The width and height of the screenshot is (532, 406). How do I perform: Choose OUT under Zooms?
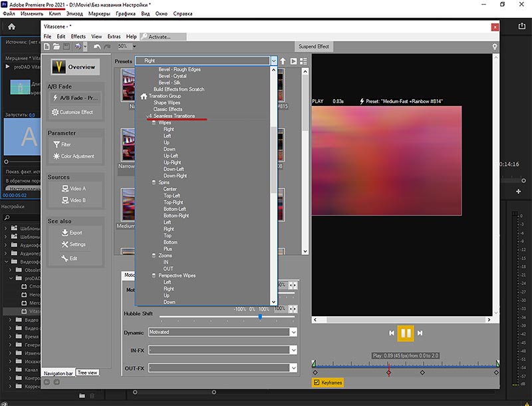(x=168, y=269)
